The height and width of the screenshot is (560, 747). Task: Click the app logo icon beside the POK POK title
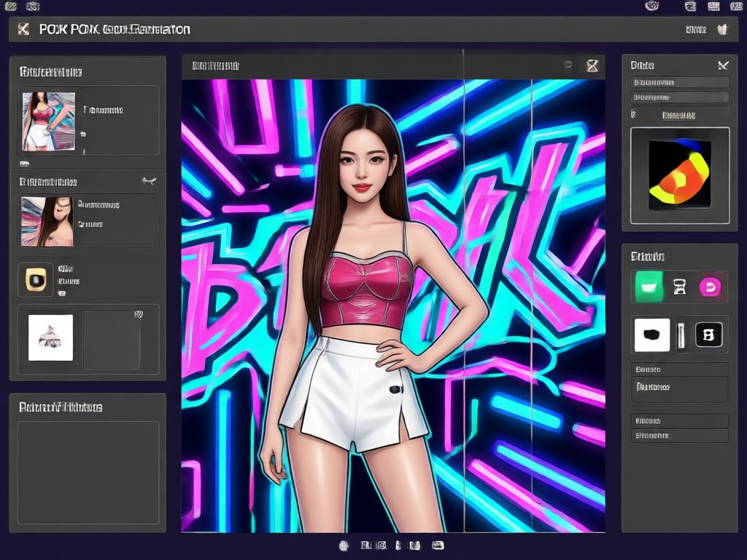coord(23,29)
